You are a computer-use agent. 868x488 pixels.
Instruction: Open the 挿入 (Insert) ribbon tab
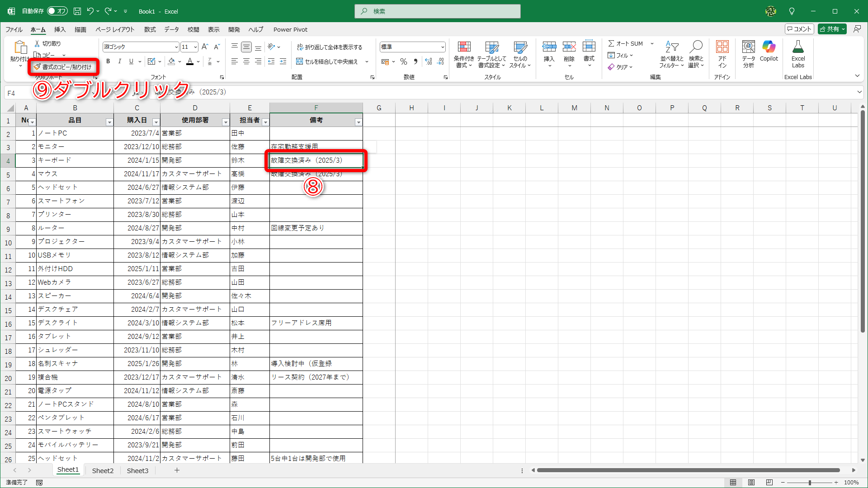pos(60,29)
